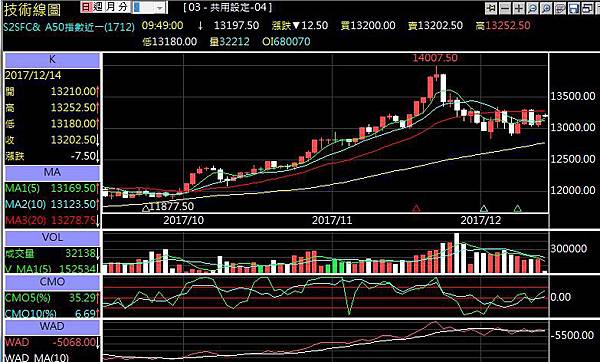Click the 2017/12 date axis label
This screenshot has height=362, width=600.
[481, 220]
